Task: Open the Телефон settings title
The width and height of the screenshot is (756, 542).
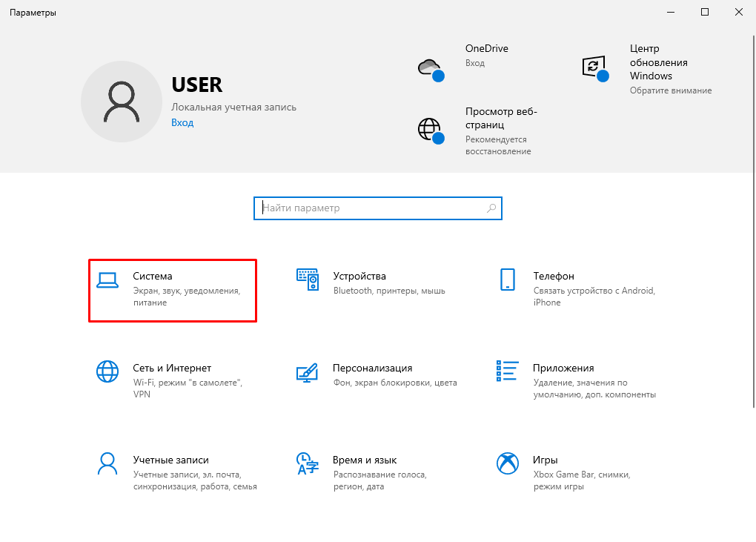Action: pos(554,277)
